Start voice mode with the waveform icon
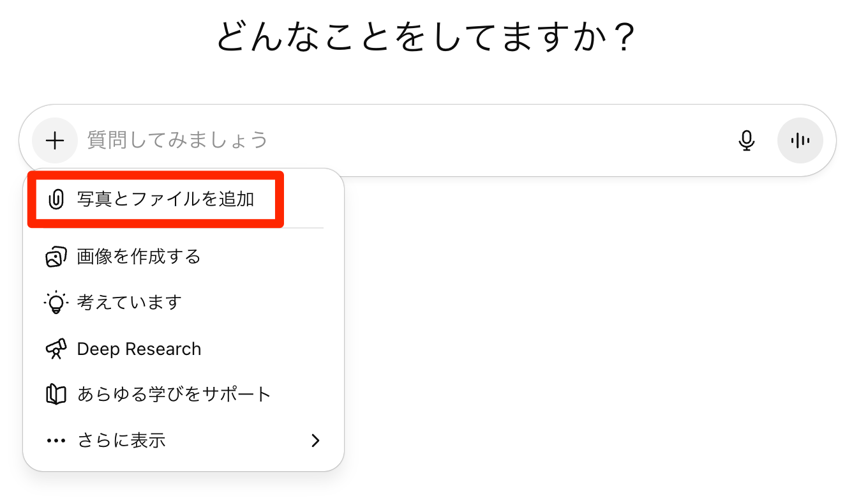 tap(800, 140)
